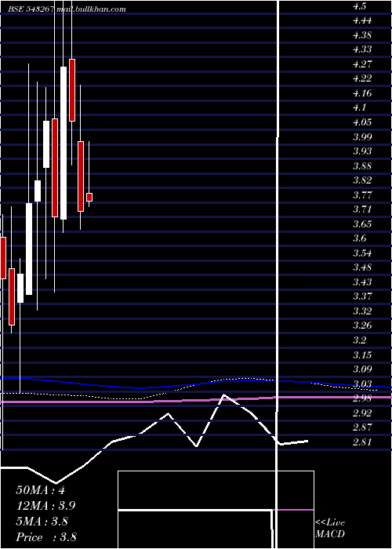Click the Price : 3.8 value
The width and height of the screenshot is (392, 549).
[46, 537]
